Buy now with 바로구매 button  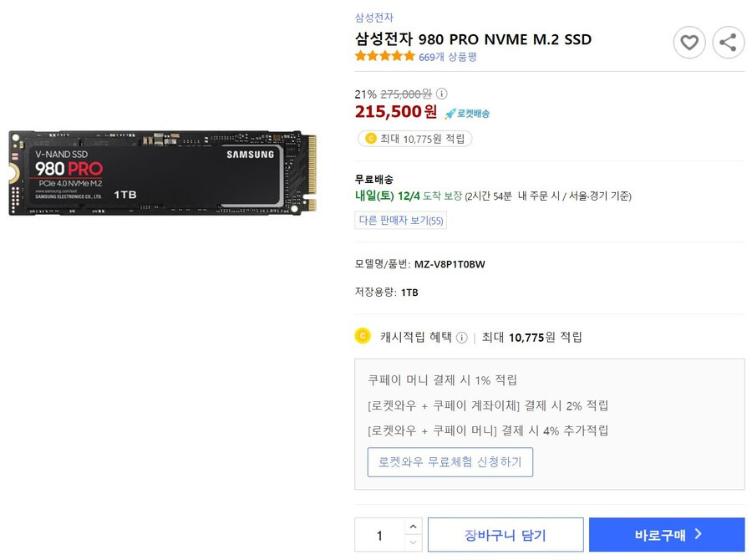point(667,535)
